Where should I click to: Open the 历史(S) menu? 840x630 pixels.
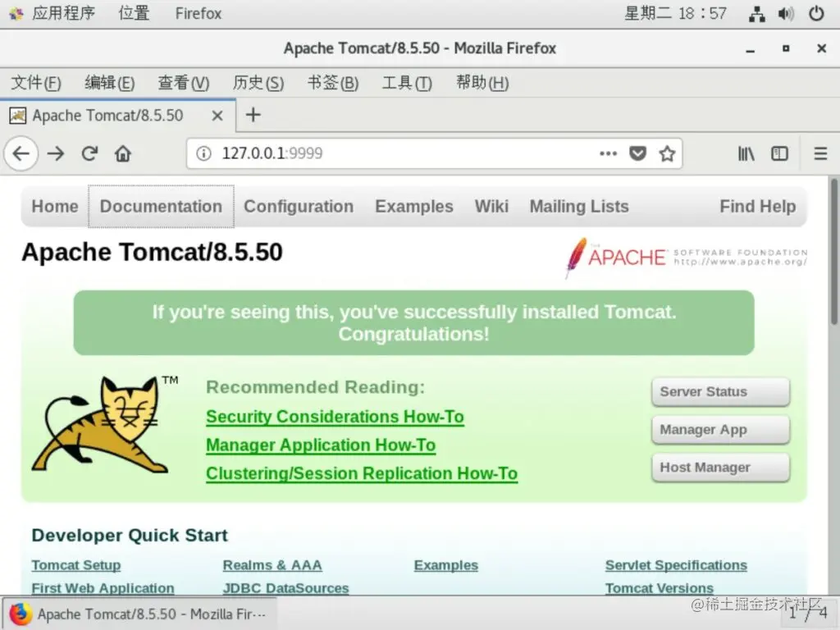[x=258, y=83]
